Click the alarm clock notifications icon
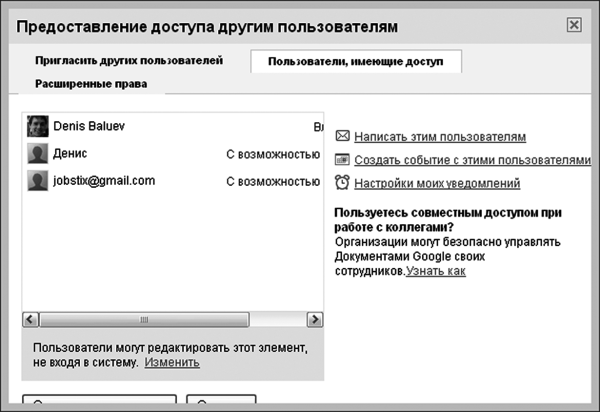This screenshot has width=600, height=412. (342, 183)
